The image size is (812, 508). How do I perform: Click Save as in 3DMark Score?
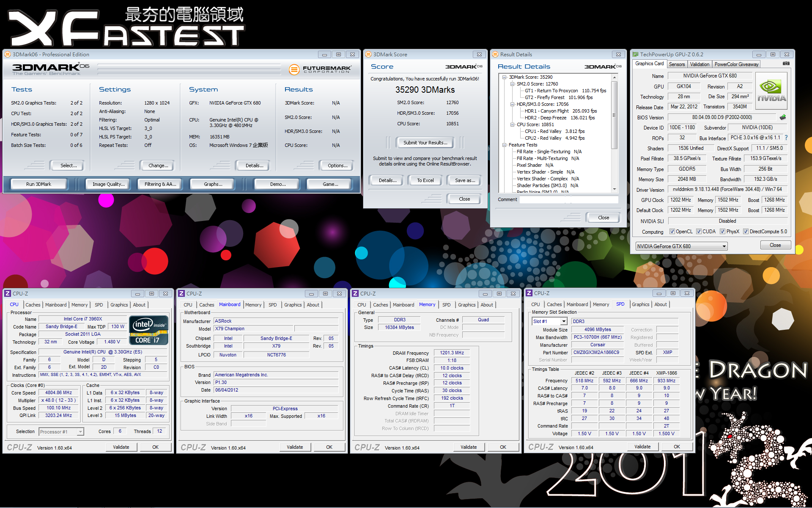[465, 180]
